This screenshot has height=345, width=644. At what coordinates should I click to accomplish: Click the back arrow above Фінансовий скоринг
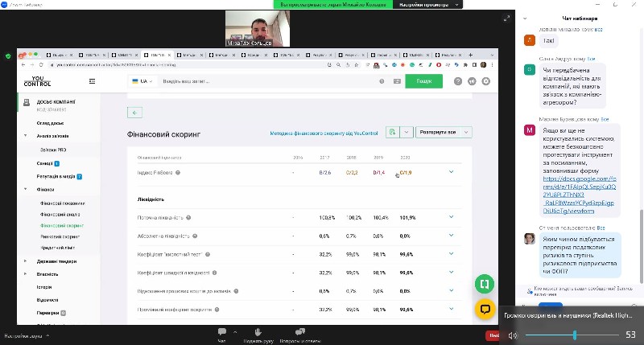[135, 113]
